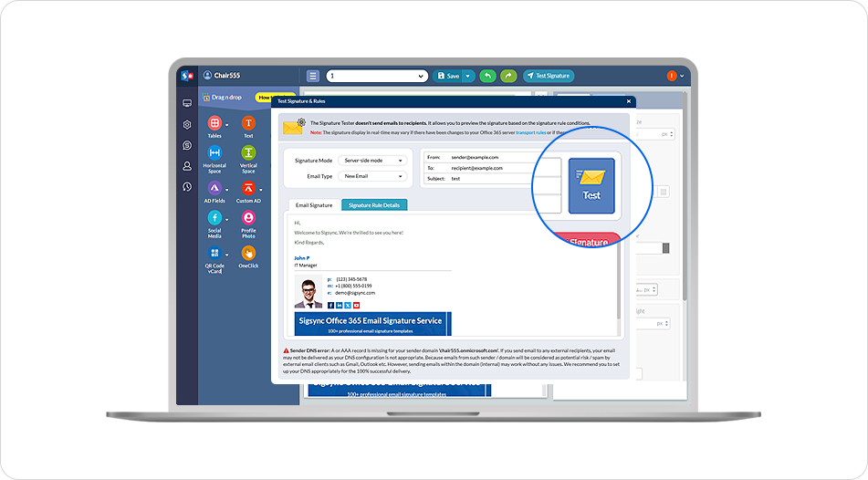Add a Vertical Space element
Screen dimensions: 868x480
[248, 152]
